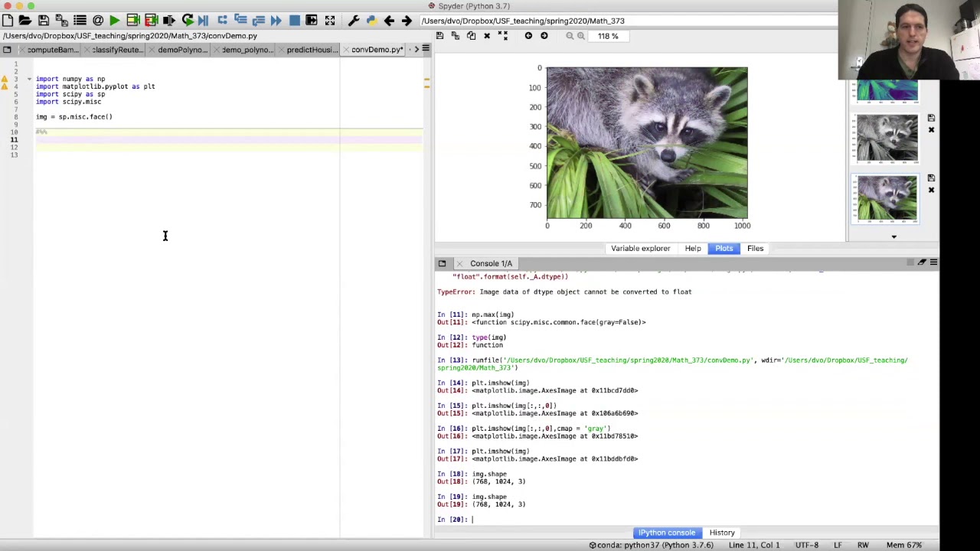Click the plot zoom percentage field
The height and width of the screenshot is (551, 980).
click(609, 36)
